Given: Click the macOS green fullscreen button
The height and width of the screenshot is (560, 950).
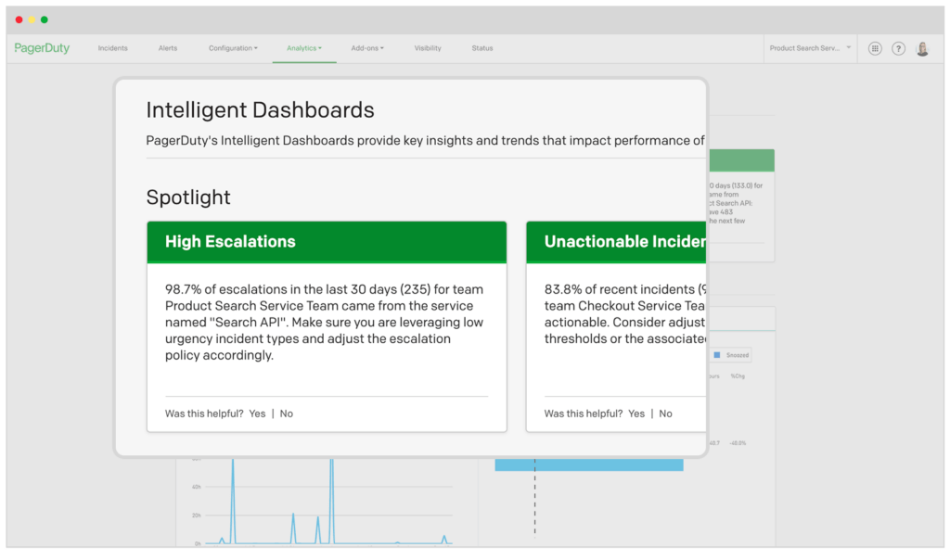Looking at the screenshot, I should coord(45,19).
